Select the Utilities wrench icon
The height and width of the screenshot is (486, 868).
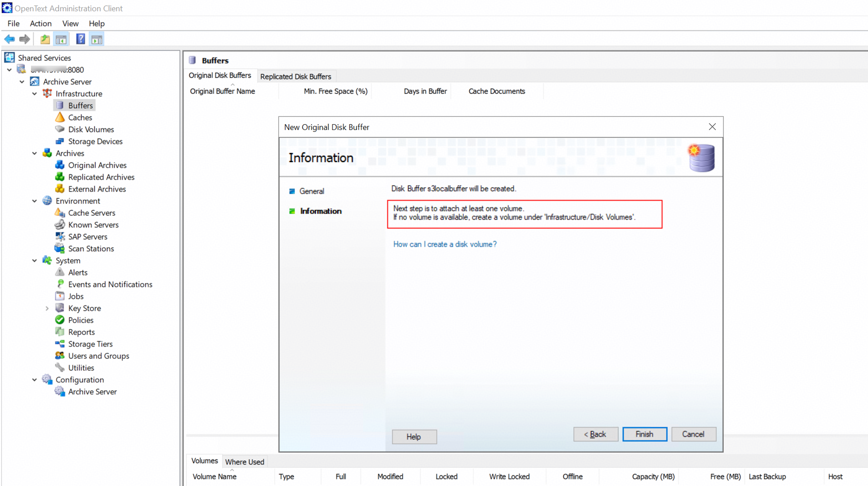click(60, 368)
